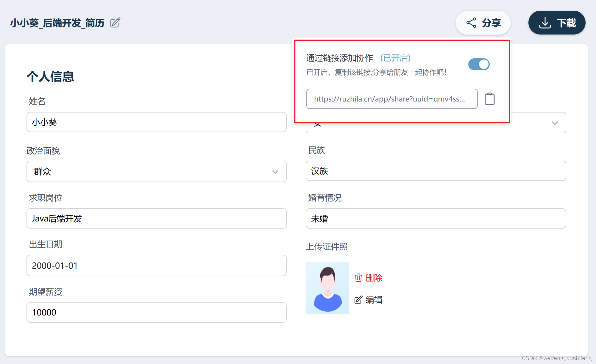
Task: Click the download arrow icon
Action: [x=544, y=23]
